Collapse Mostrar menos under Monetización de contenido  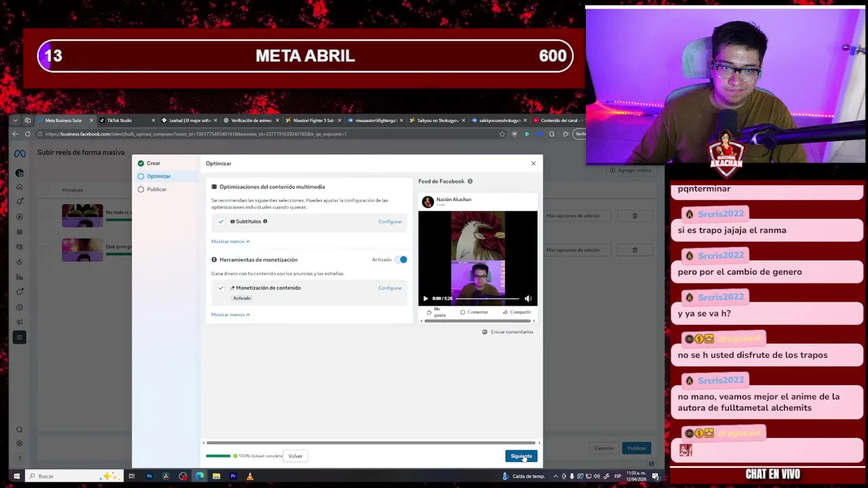(x=230, y=314)
